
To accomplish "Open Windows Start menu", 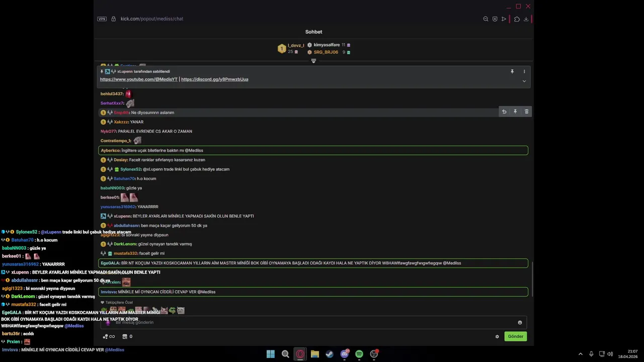I will (x=271, y=354).
